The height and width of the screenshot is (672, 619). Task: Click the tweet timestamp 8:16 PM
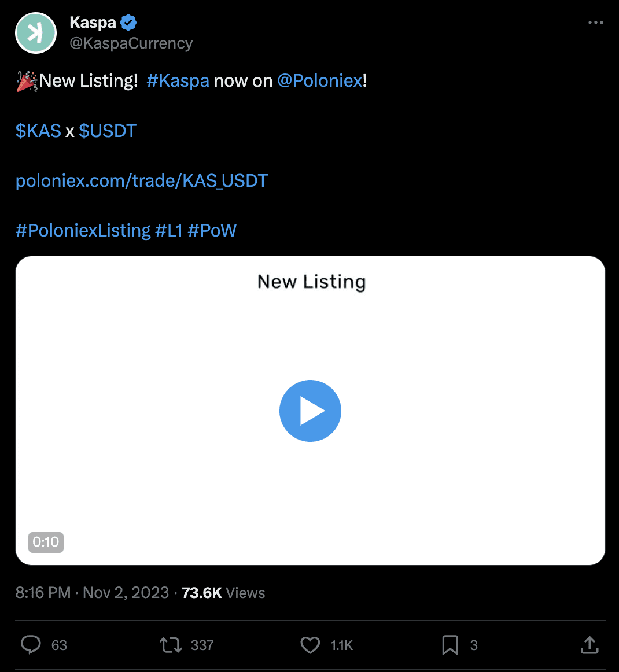pos(43,593)
